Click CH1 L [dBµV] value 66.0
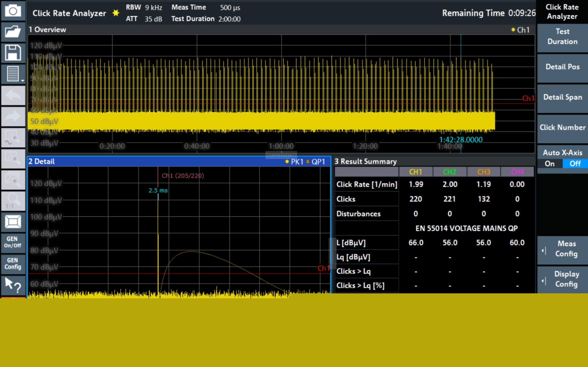The height and width of the screenshot is (367, 588). pos(416,243)
